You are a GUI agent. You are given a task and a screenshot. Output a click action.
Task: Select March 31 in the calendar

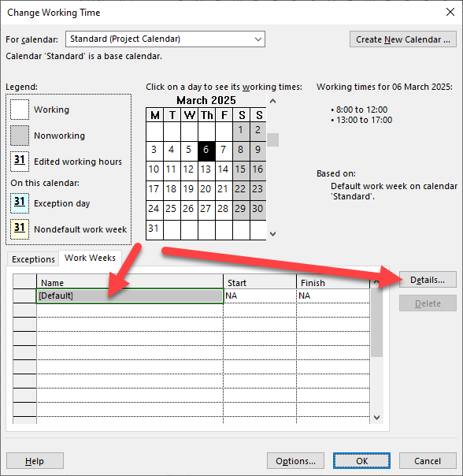tap(154, 229)
